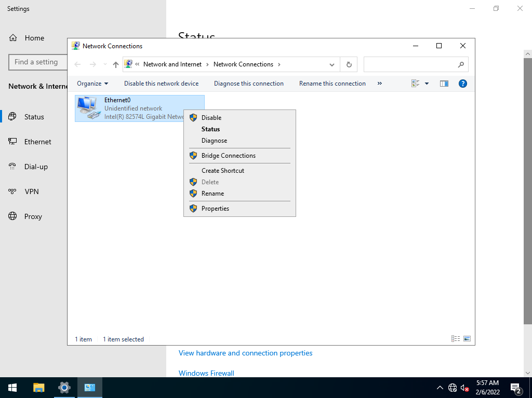Image resolution: width=532 pixels, height=398 pixels.
Task: Click the search box in Network Connections
Action: (x=416, y=64)
